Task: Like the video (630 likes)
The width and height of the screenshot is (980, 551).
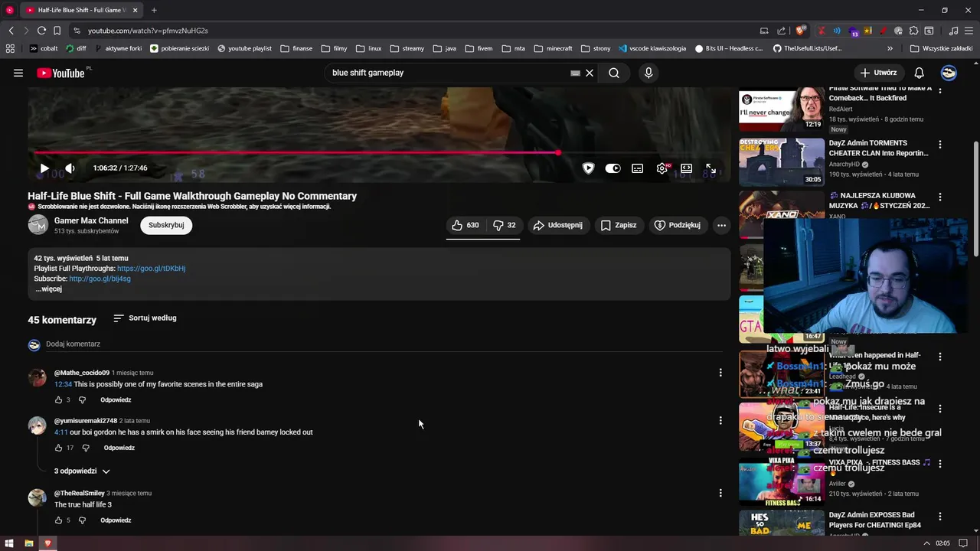Action: coord(465,225)
